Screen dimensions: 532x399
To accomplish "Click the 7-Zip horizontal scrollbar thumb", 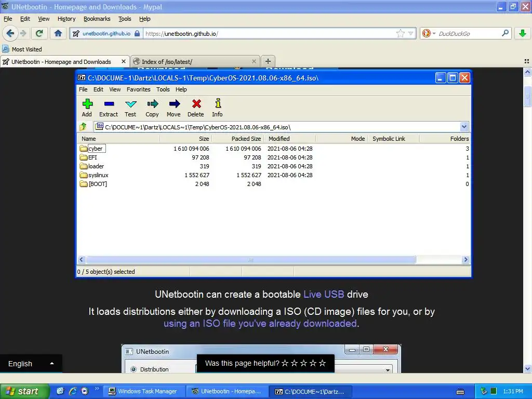I will (251, 260).
